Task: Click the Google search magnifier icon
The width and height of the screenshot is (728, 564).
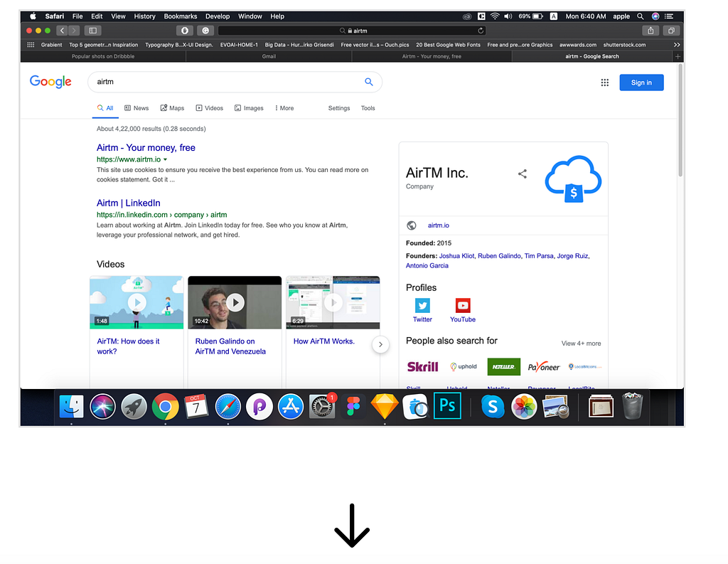Action: [x=369, y=82]
